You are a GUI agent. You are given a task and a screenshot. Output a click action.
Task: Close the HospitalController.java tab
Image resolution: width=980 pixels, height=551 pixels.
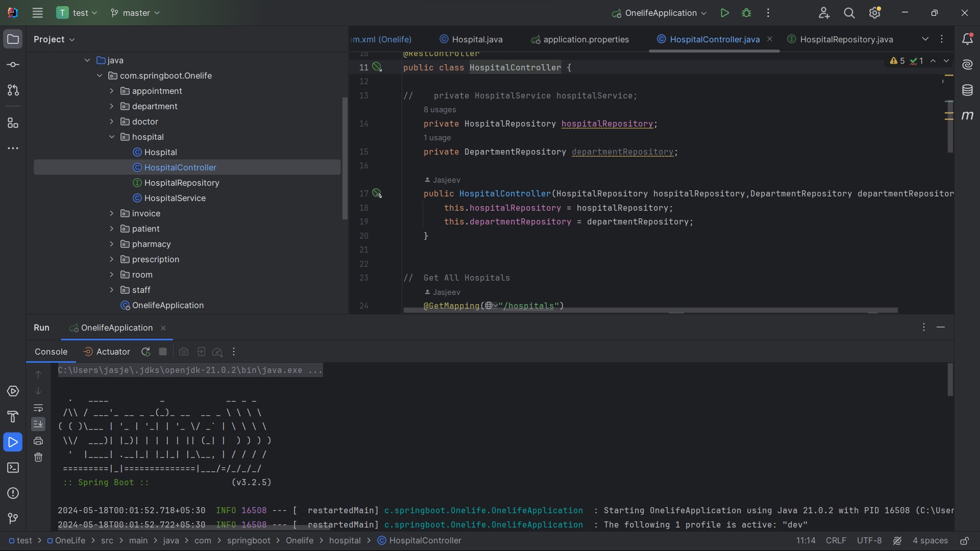coord(770,39)
